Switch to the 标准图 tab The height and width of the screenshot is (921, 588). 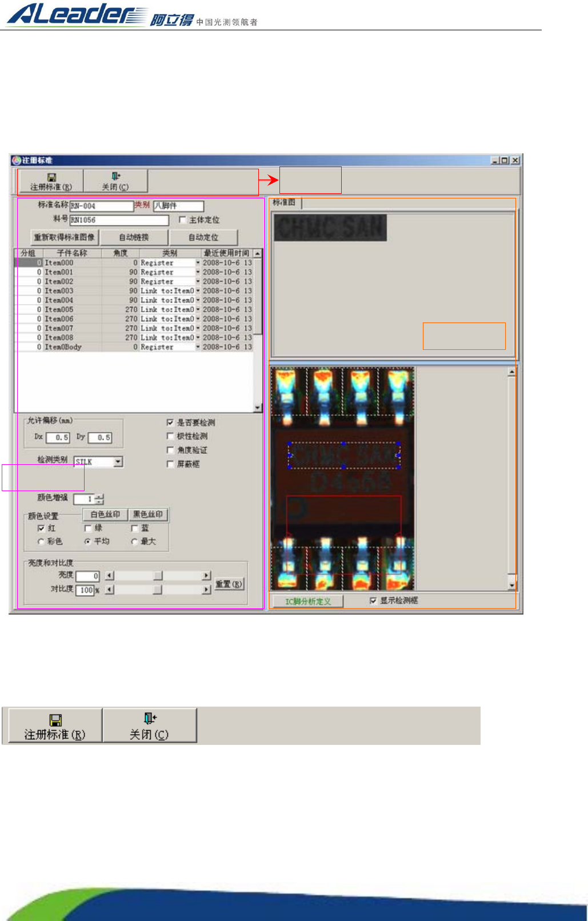(x=285, y=202)
